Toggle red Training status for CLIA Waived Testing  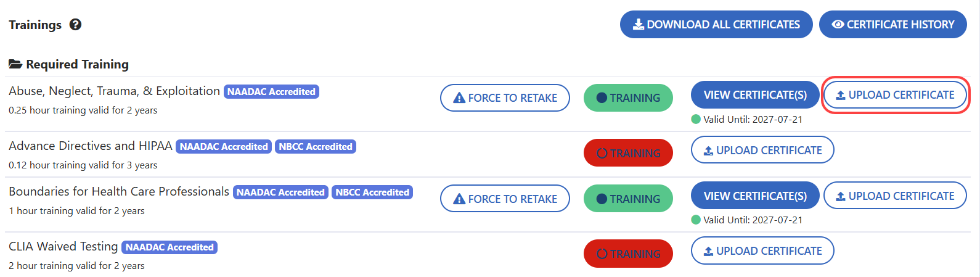point(628,254)
